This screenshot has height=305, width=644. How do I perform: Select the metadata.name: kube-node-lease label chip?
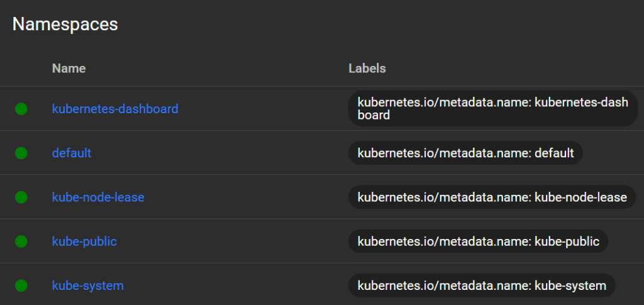(x=492, y=197)
